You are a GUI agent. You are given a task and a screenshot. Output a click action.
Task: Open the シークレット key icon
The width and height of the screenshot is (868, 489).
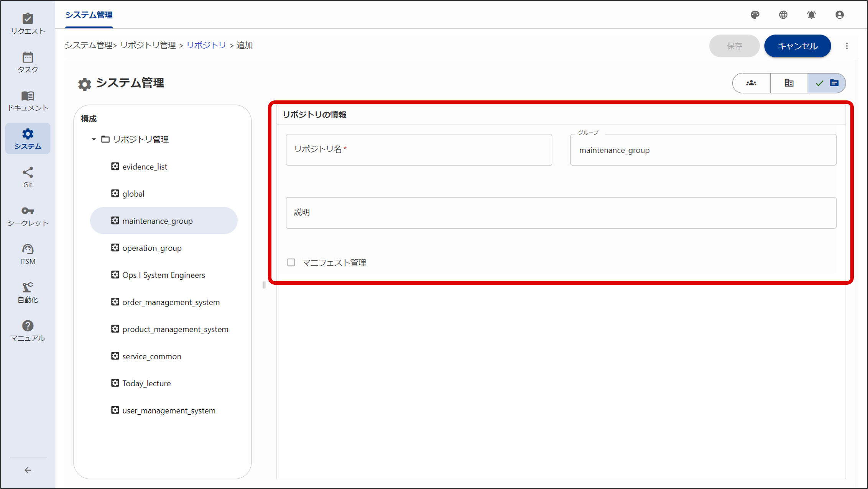tap(28, 214)
